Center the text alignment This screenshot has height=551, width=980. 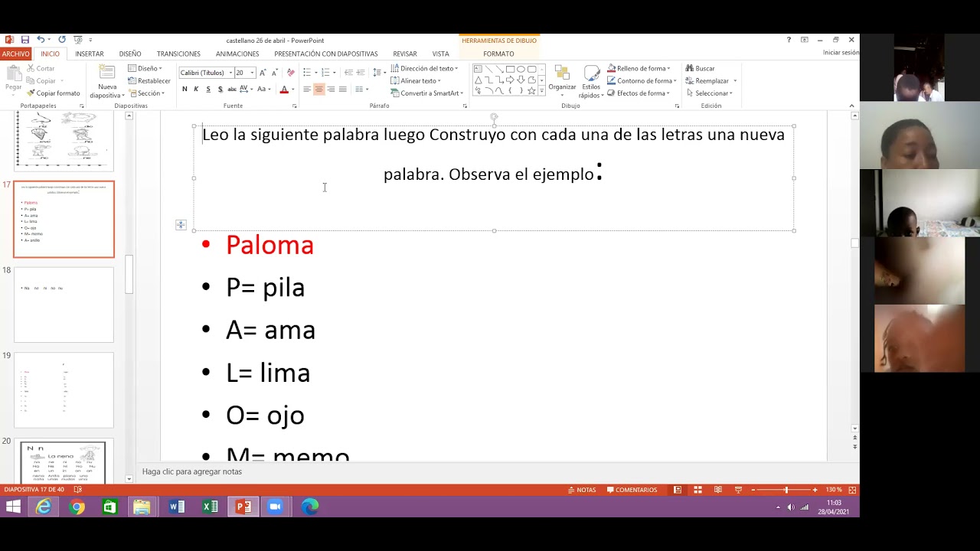click(x=319, y=90)
